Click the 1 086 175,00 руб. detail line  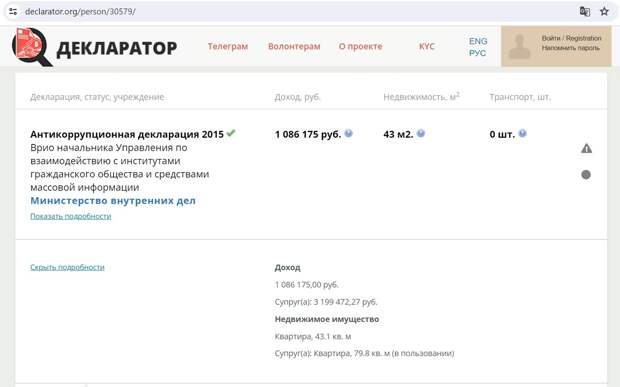coord(306,285)
